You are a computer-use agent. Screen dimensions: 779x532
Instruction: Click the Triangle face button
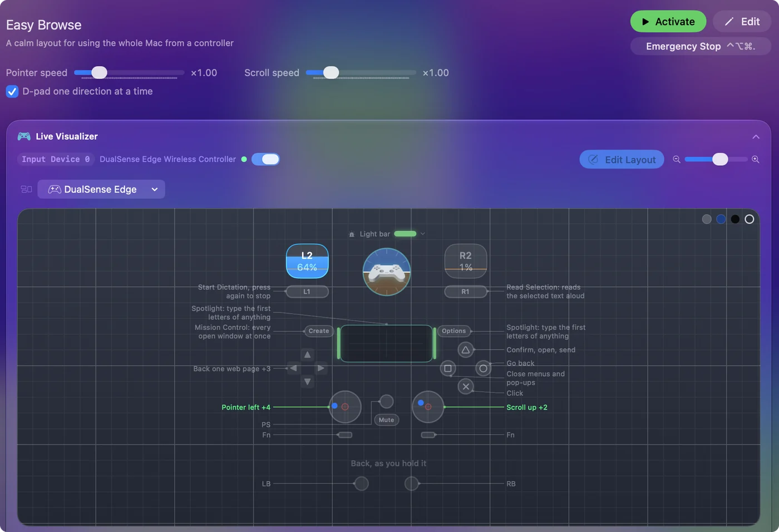point(466,350)
